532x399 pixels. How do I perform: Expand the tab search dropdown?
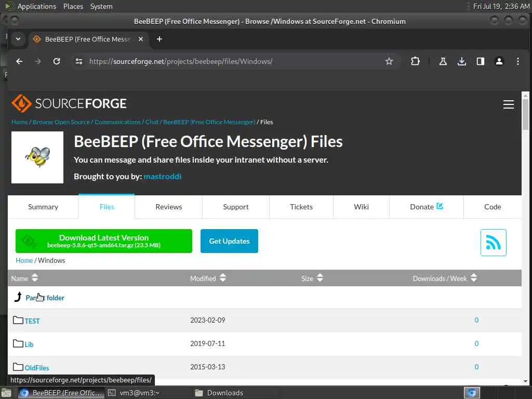18,39
